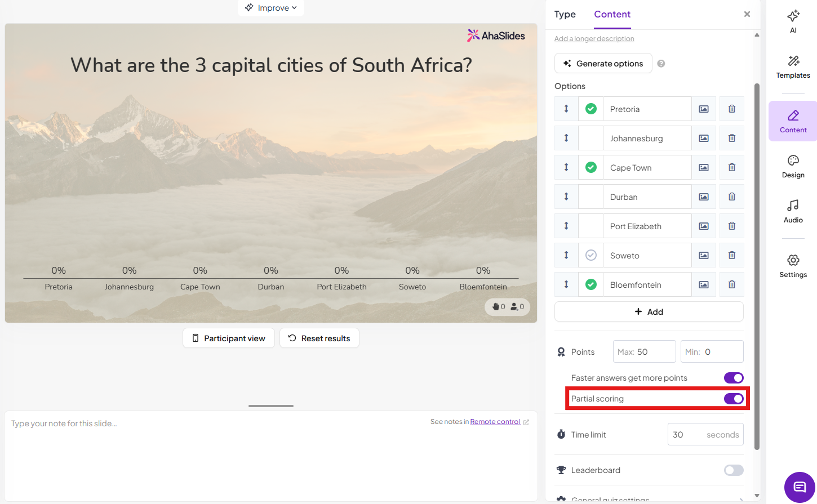Open the AI assistant panel
This screenshot has height=504, width=817.
[793, 21]
